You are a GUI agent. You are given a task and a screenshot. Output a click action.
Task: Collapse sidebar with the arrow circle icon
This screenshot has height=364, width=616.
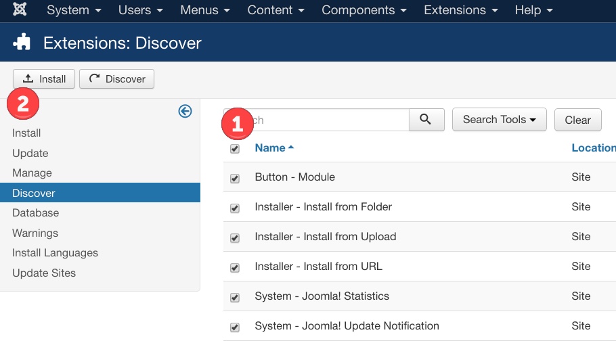tap(185, 111)
